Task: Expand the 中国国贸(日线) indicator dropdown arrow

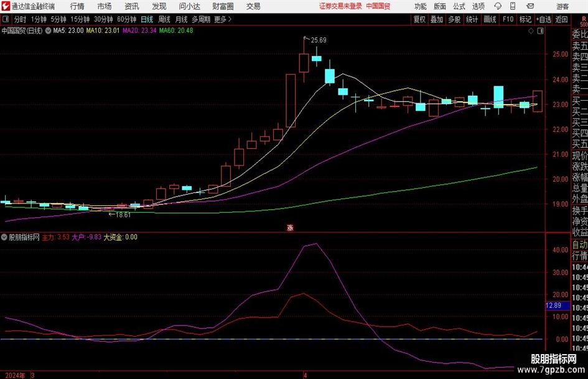Action: click(48, 30)
